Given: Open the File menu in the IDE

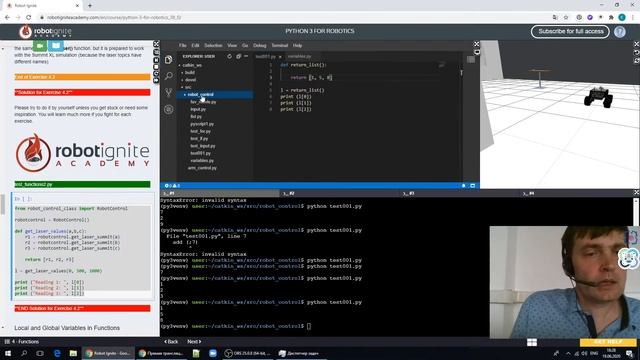Looking at the screenshot, I should pyautogui.click(x=182, y=45).
